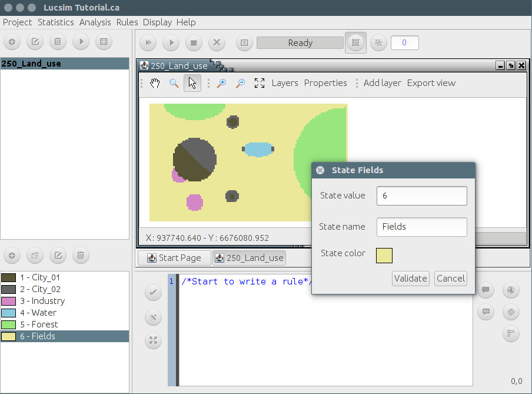Image resolution: width=532 pixels, height=394 pixels.
Task: Select the Pan tool in the map viewer
Action: [x=155, y=83]
